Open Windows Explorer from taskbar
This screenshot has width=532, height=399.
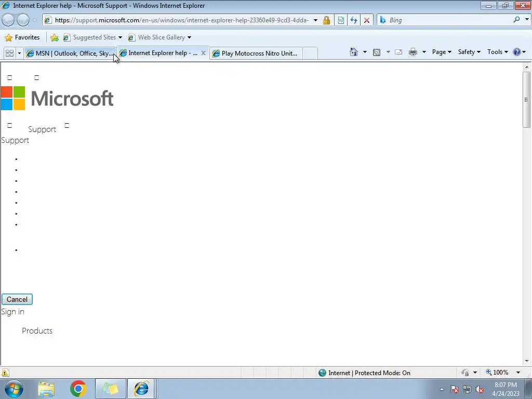pyautogui.click(x=46, y=389)
